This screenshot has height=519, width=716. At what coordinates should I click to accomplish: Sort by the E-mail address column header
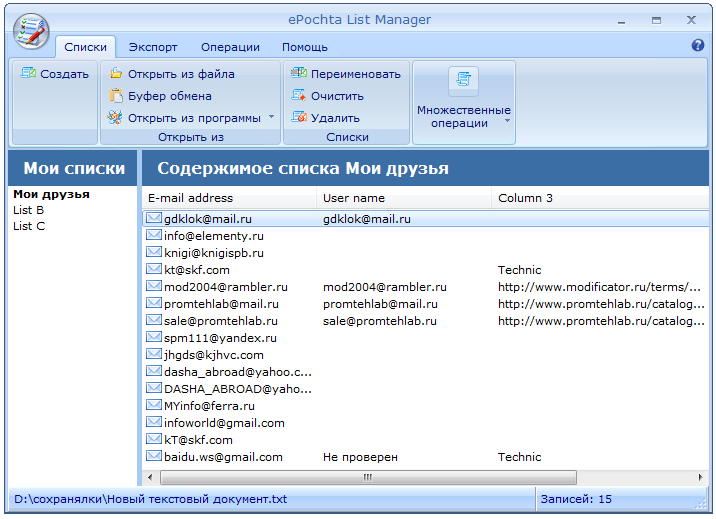(229, 198)
